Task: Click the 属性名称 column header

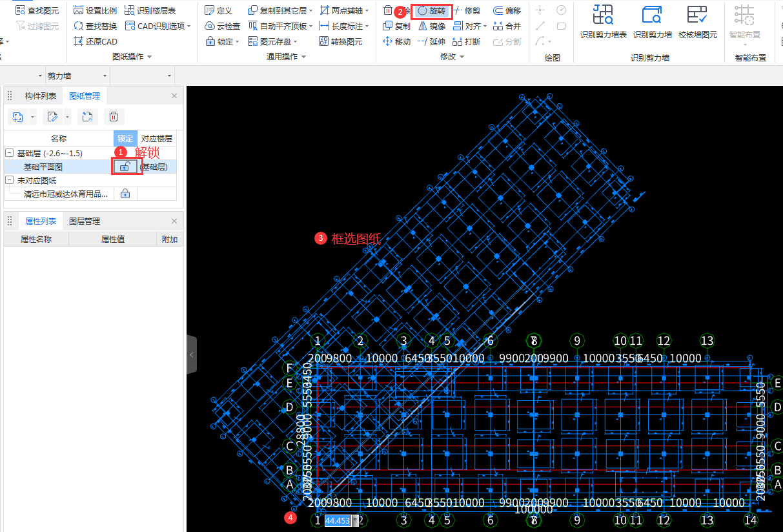Action: click(36, 239)
